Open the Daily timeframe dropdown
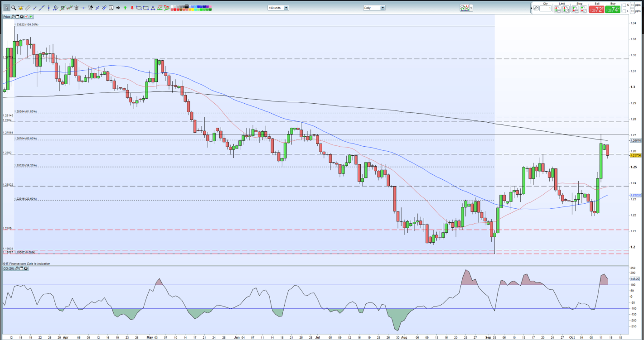 [x=374, y=8]
